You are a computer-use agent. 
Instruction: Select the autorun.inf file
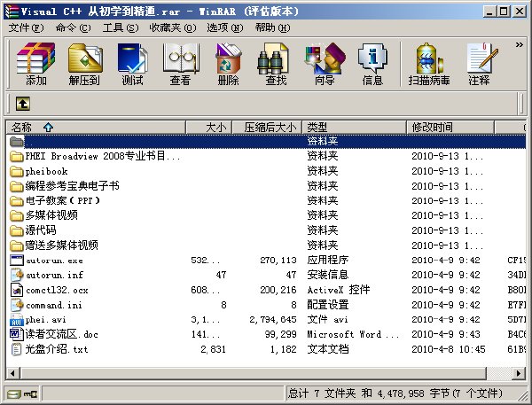pos(266,275)
